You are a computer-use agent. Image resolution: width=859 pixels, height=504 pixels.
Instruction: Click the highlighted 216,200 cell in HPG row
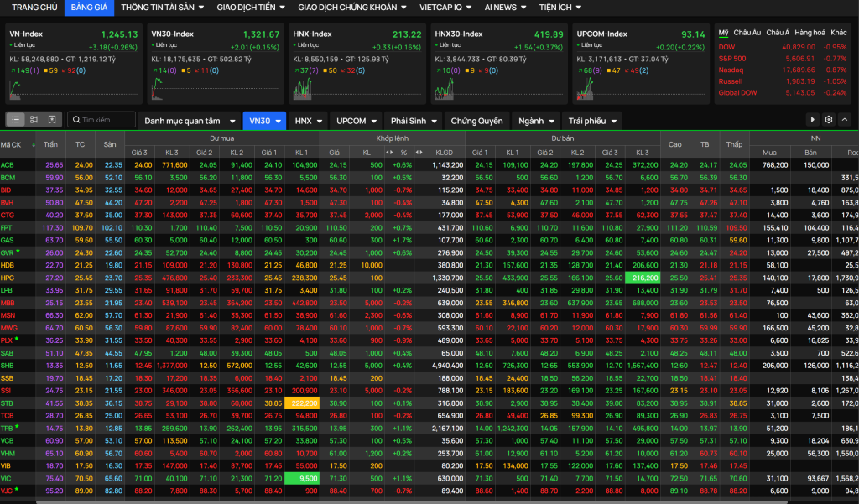[x=643, y=278]
